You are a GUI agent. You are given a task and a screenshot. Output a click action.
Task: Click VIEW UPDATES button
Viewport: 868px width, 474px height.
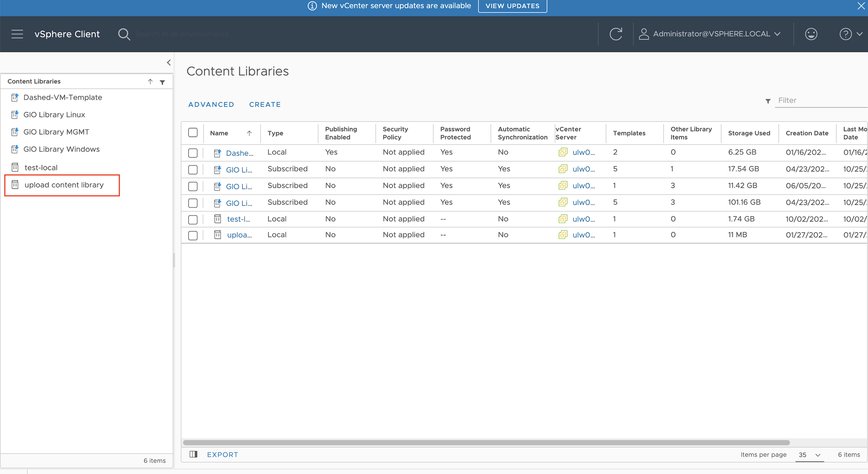512,6
